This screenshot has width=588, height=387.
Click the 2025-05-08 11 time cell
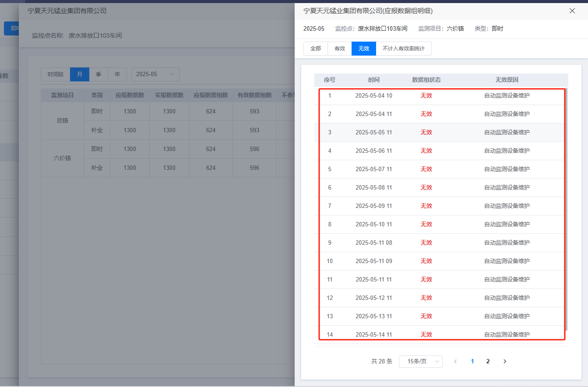pyautogui.click(x=374, y=187)
